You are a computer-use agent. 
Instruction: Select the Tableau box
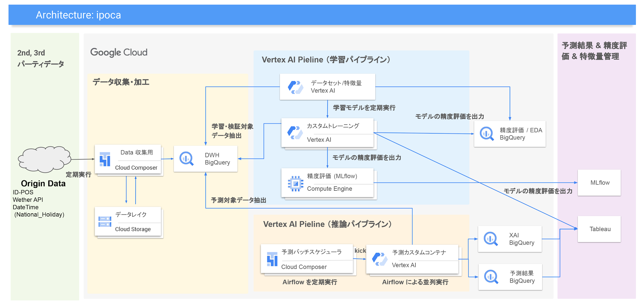tap(599, 229)
